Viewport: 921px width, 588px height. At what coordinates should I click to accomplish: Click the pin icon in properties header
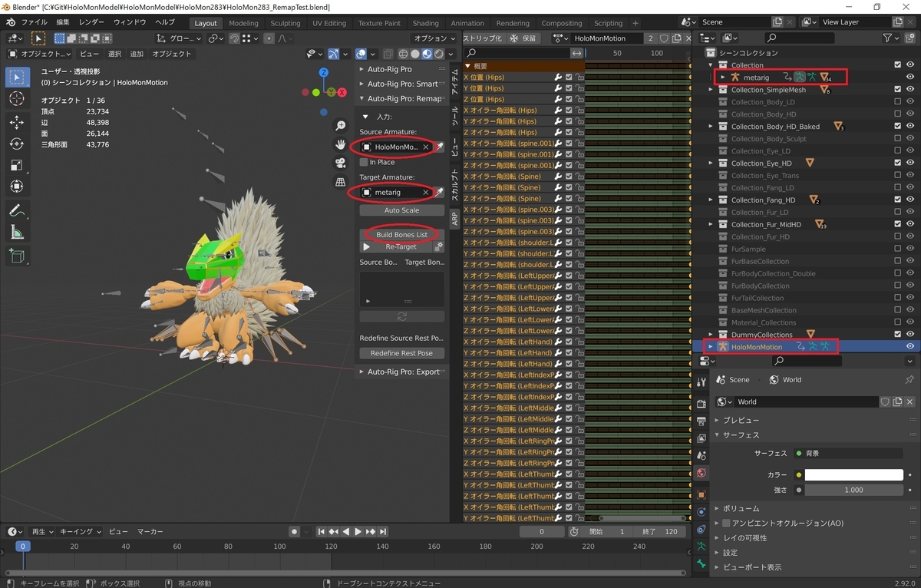click(910, 380)
